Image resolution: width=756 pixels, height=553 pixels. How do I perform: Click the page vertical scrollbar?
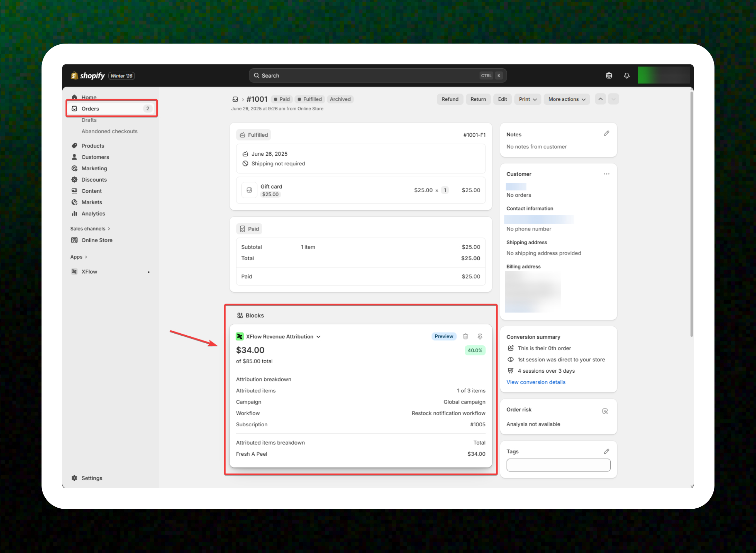pos(691,215)
